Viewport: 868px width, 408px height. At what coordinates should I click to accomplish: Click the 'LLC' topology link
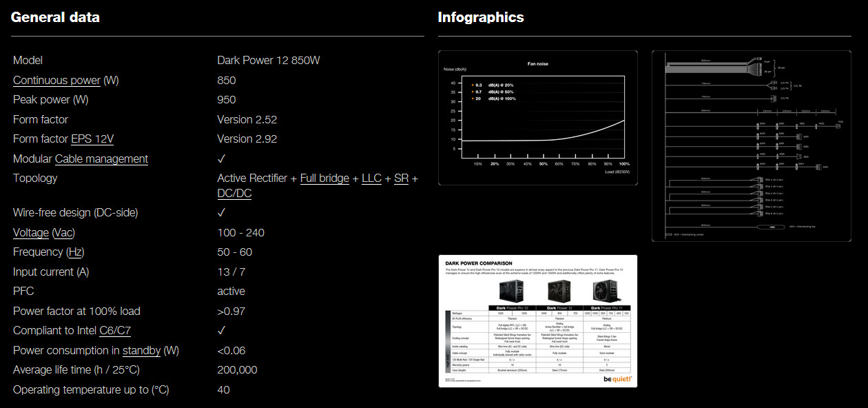pos(371,178)
